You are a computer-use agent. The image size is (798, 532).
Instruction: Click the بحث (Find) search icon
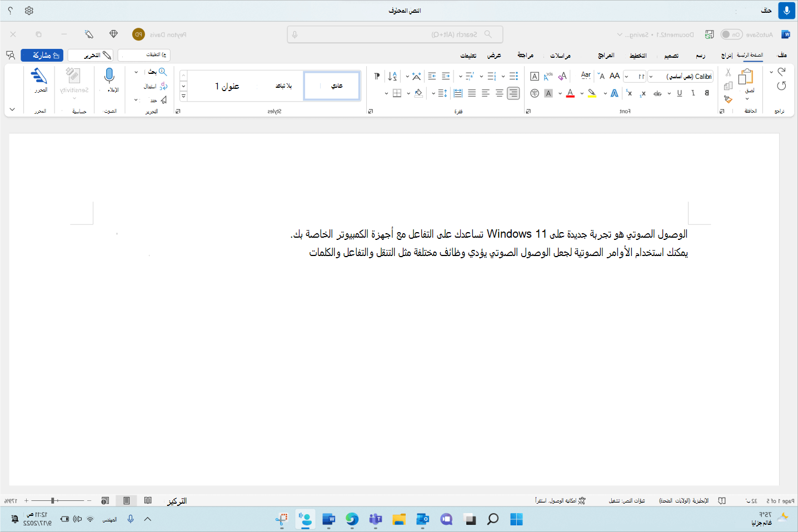[162, 72]
